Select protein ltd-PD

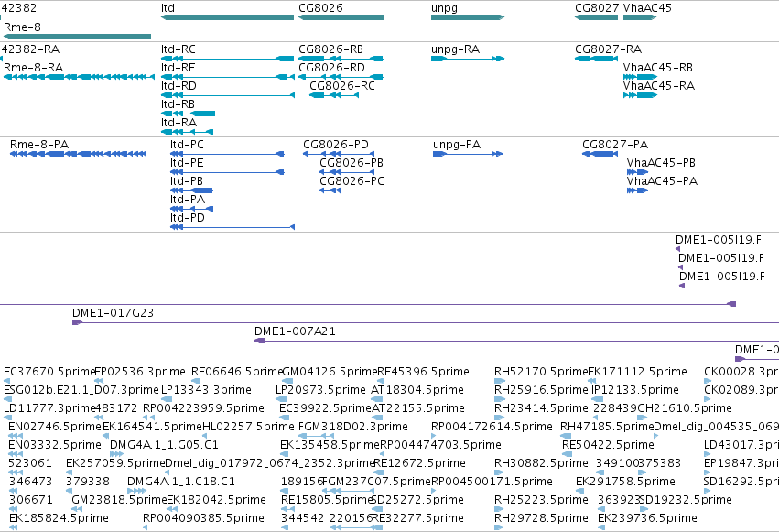[x=232, y=227]
